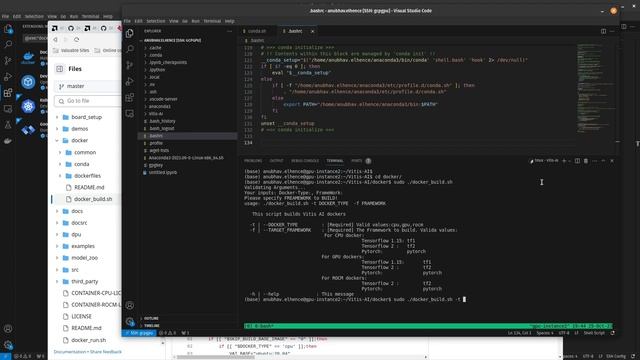Screen dimensions: 640x360
Task: Kill terminal with trash icon
Action: coord(586,161)
